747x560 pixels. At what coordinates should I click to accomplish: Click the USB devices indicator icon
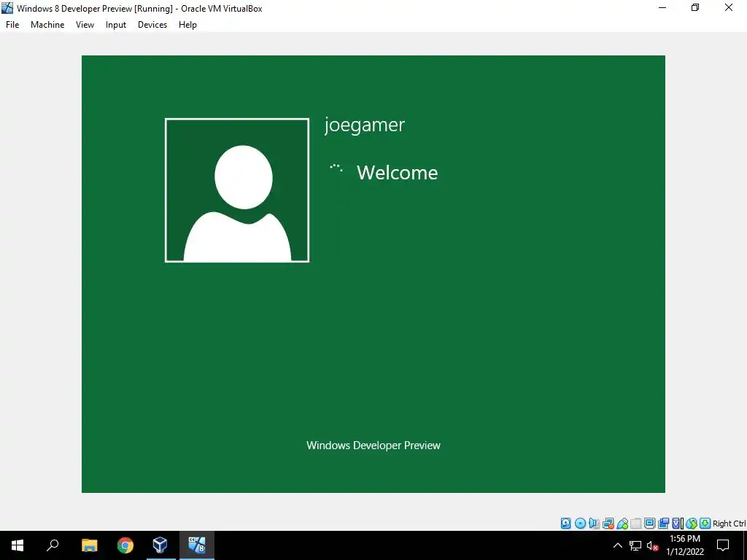tap(622, 524)
